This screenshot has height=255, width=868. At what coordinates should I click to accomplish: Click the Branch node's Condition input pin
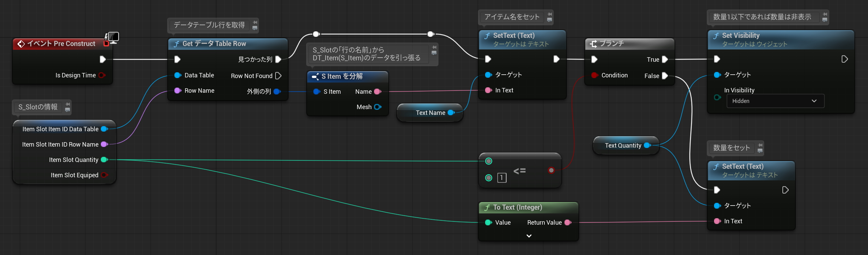(x=594, y=75)
